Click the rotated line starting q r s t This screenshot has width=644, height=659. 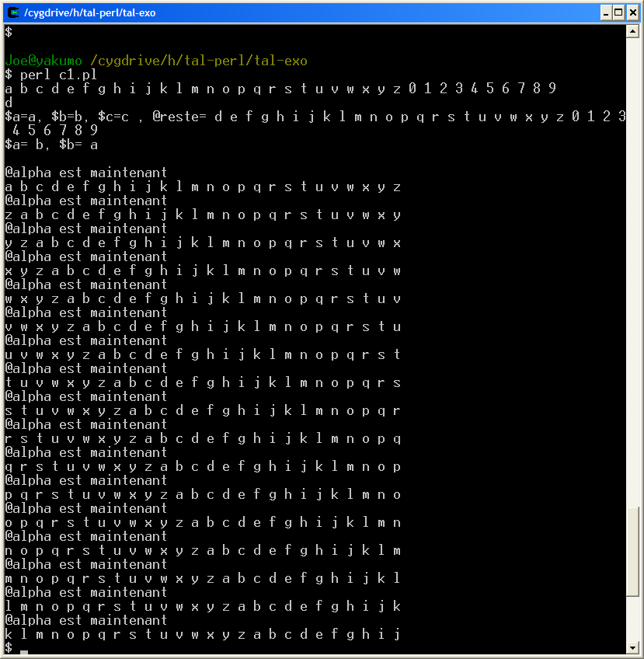(x=203, y=466)
